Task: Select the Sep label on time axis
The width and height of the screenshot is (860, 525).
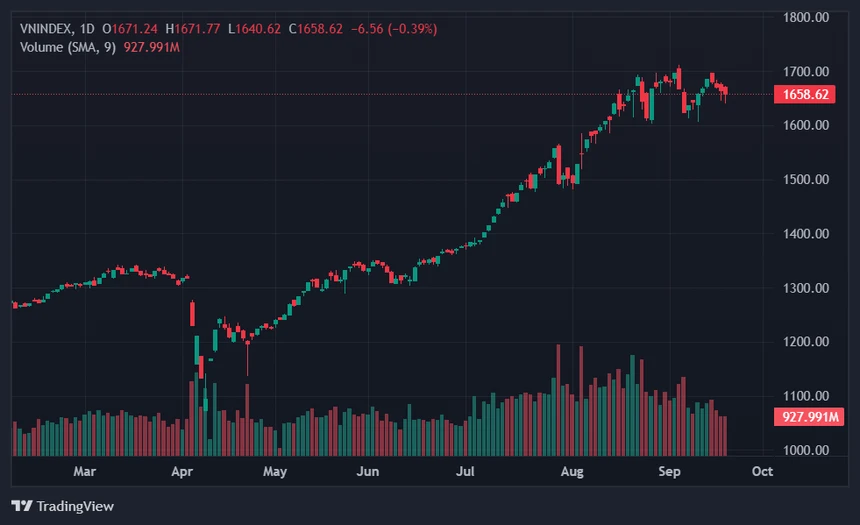Action: click(669, 471)
